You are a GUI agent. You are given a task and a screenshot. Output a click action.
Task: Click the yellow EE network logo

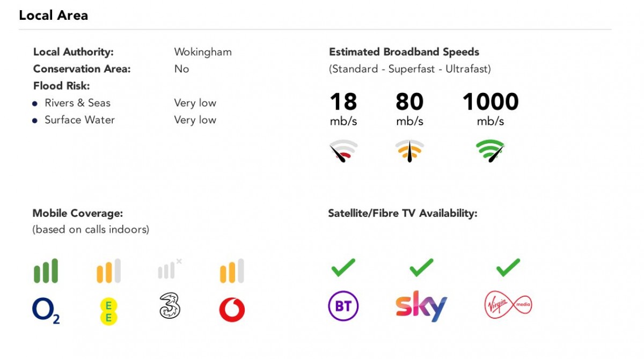coord(108,311)
